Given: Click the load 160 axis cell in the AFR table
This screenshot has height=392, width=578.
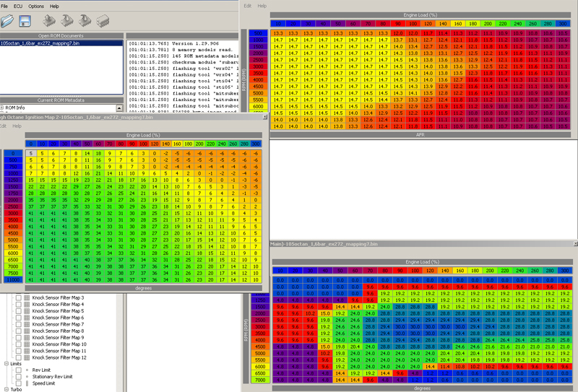Looking at the screenshot, I should click(x=458, y=24).
